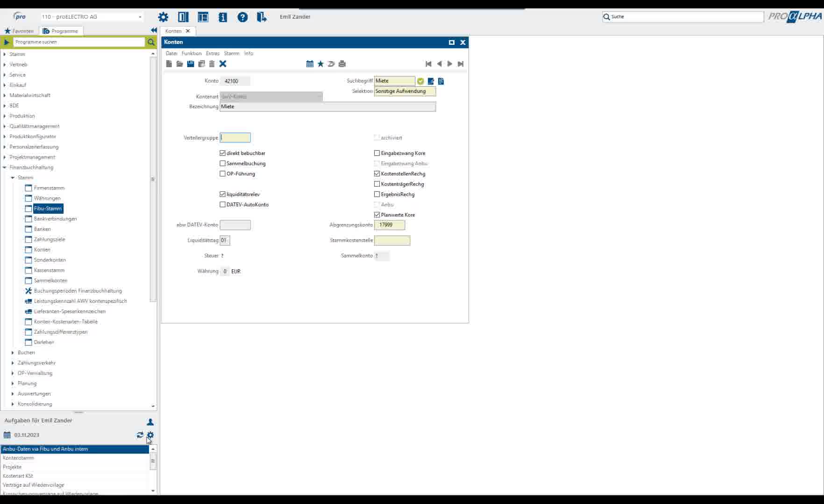Click the Bezeichnung field containing Miete
This screenshot has width=824, height=504.
pyautogui.click(x=327, y=106)
